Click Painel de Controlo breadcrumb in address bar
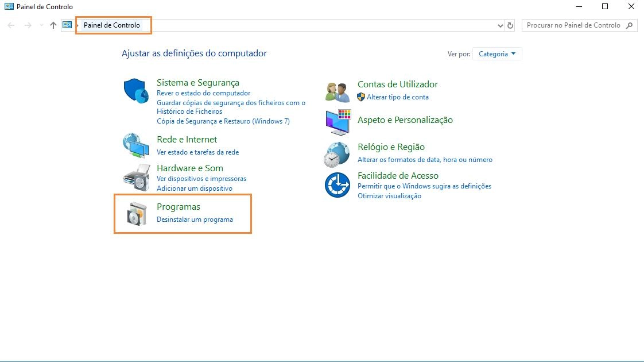 click(x=112, y=25)
